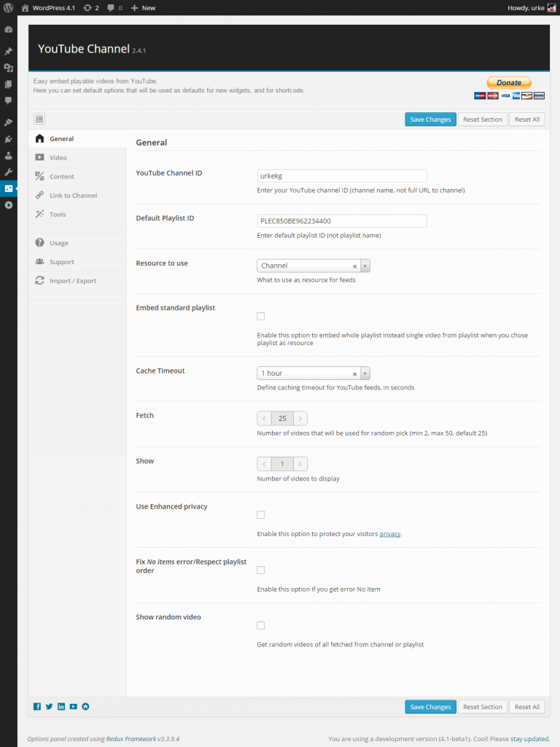Open Cache Timeout dropdown
The height and width of the screenshot is (747, 560).
click(314, 373)
